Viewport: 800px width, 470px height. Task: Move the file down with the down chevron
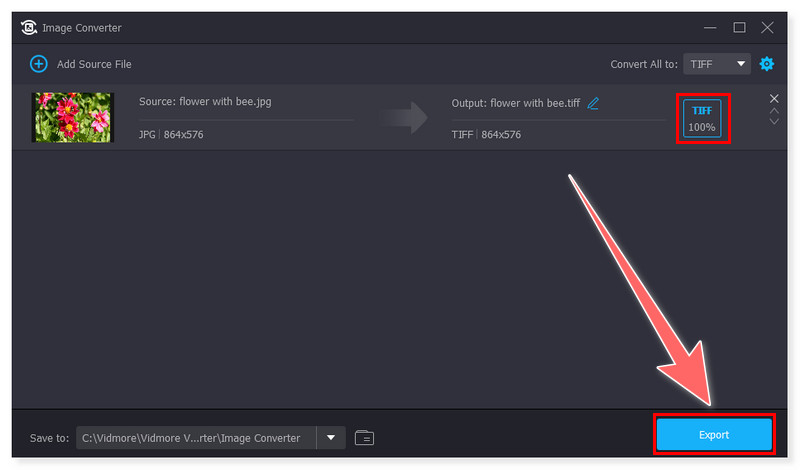point(774,122)
